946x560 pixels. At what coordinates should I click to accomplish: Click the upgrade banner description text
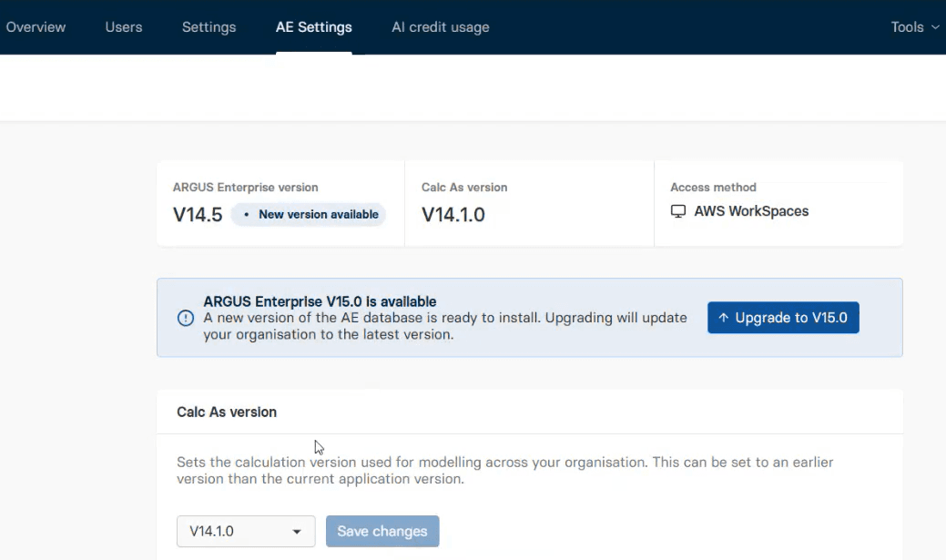pos(445,326)
